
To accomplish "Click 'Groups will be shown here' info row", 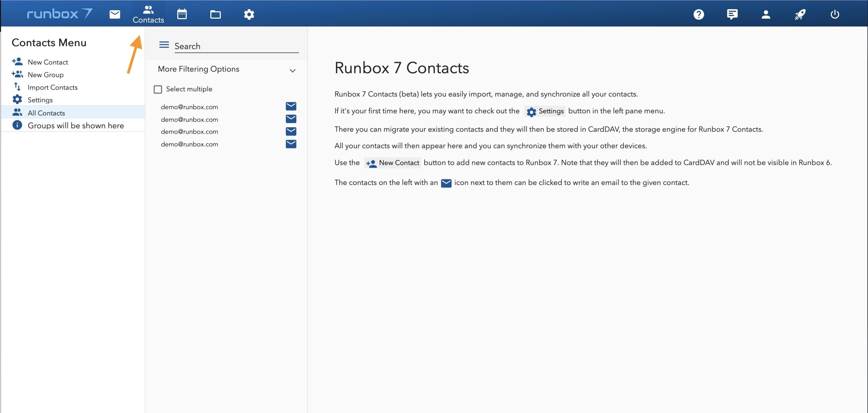I will [x=73, y=125].
